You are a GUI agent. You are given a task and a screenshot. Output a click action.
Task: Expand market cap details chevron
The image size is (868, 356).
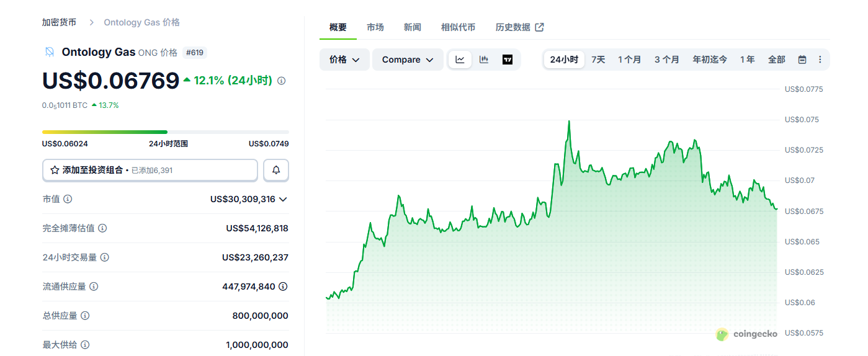[283, 199]
